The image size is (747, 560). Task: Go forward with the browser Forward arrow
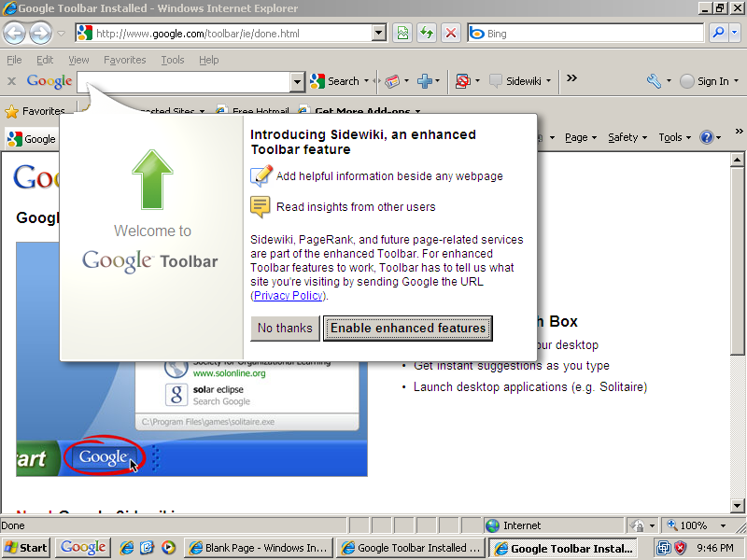coord(41,34)
